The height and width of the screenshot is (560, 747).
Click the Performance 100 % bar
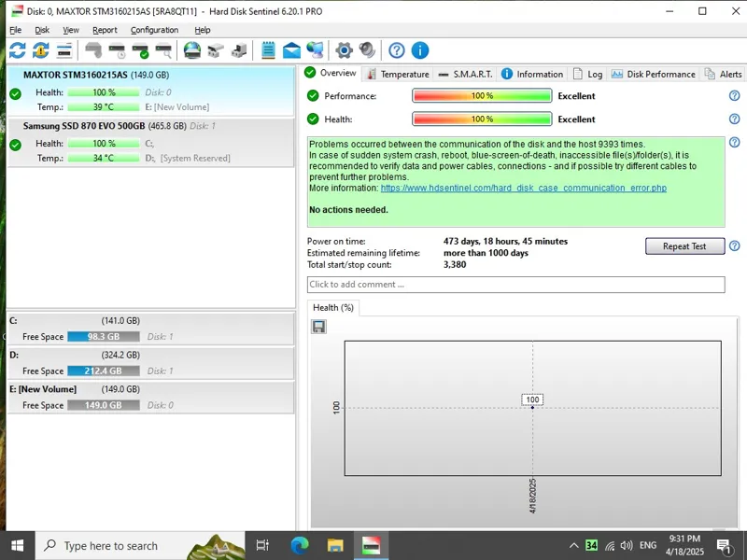click(x=482, y=96)
